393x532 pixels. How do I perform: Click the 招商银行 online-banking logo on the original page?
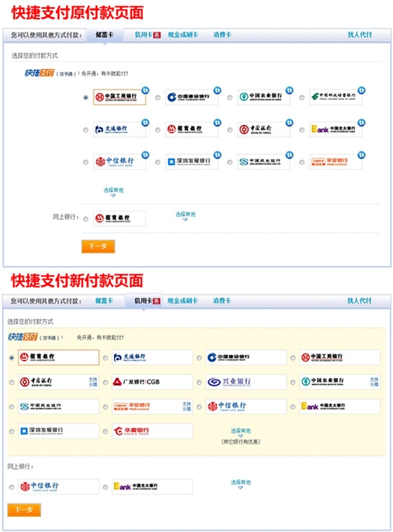click(x=119, y=218)
